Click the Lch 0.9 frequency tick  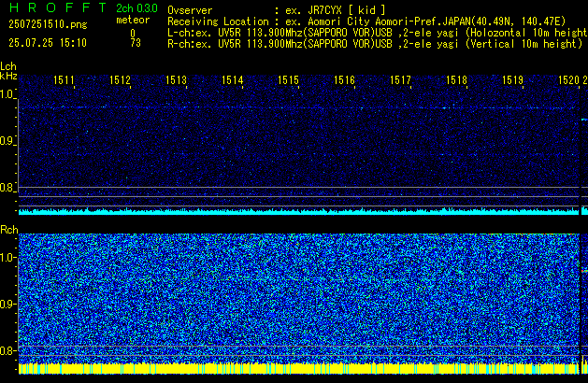(x=7, y=141)
